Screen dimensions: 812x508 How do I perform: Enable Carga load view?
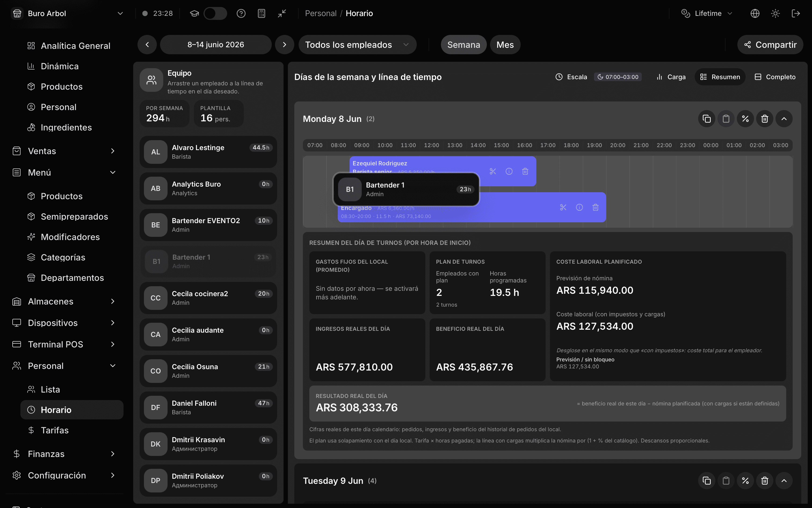[x=671, y=77]
